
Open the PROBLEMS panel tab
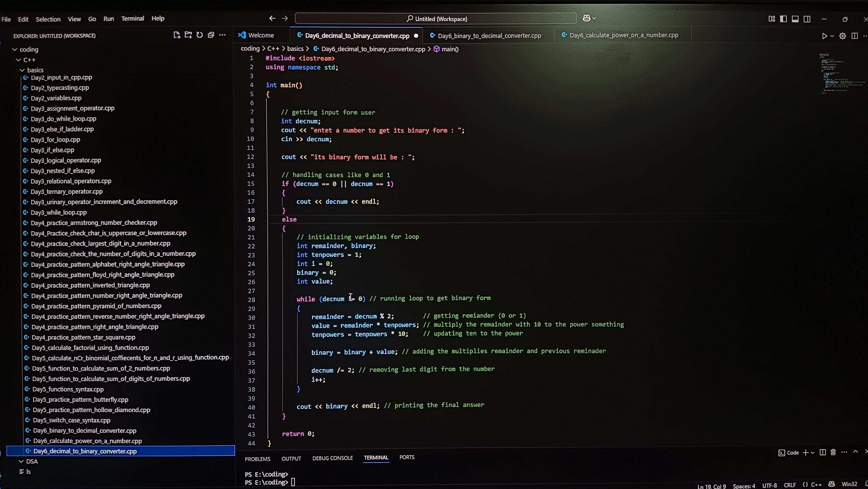pos(257,459)
